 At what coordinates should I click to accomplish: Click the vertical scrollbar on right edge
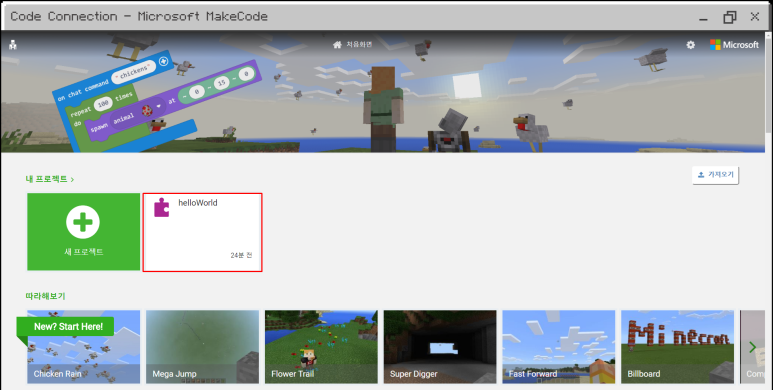point(768,84)
